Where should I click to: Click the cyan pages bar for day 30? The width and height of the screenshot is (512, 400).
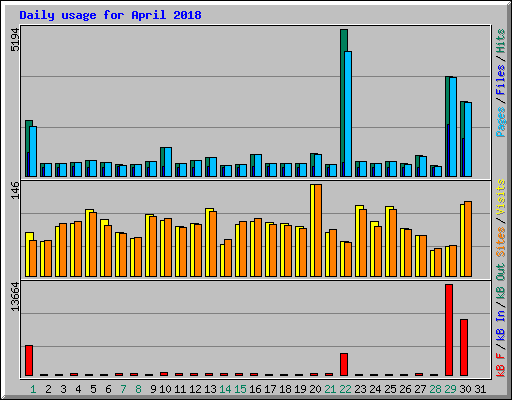(468, 139)
